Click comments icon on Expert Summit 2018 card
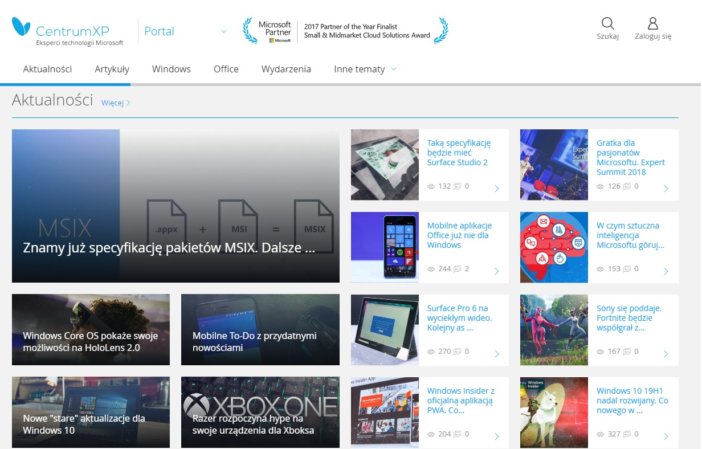 pos(627,186)
